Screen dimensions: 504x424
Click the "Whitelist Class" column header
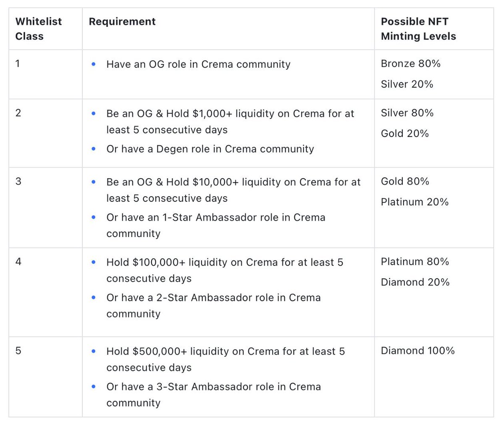(38, 29)
